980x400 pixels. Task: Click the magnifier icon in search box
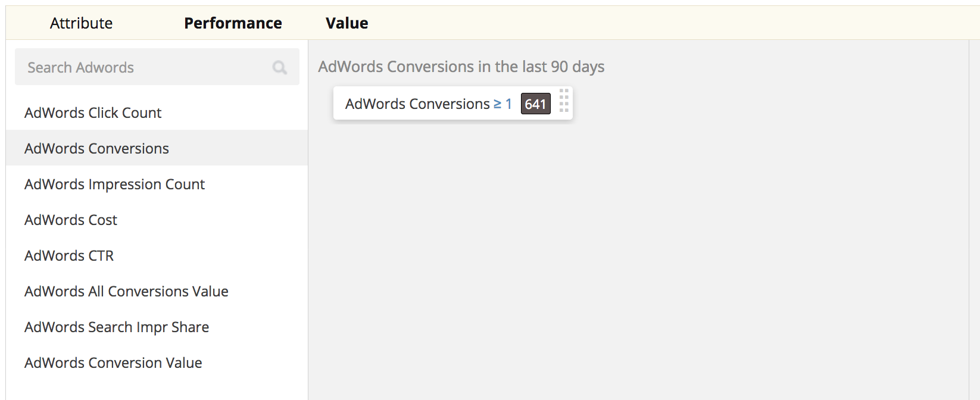click(x=279, y=68)
